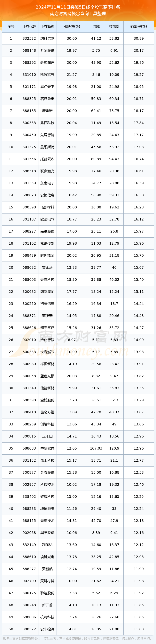Viewport: 156px width, 644px height.
Task: Select stock name 兆日科技
Action: coord(47,123)
